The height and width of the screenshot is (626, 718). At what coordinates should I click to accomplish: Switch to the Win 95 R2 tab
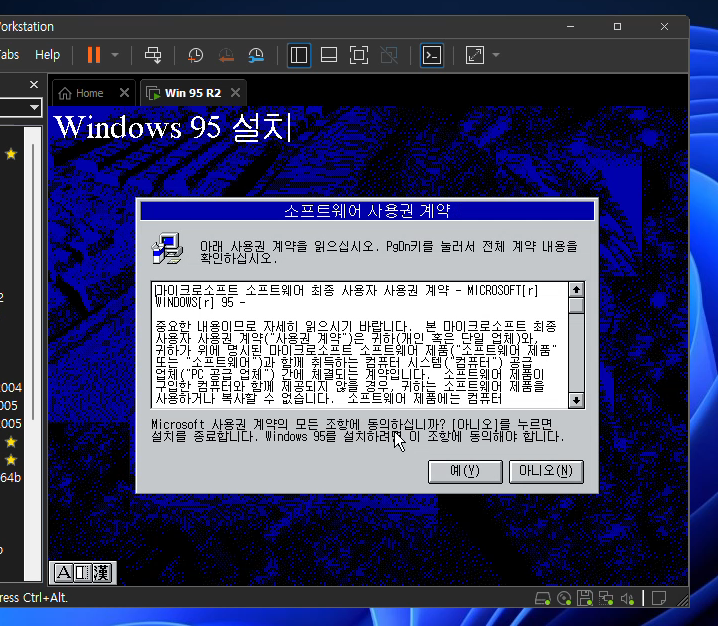click(x=184, y=93)
